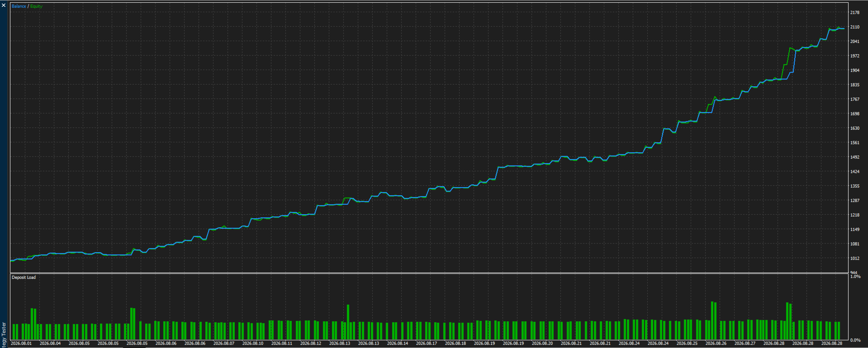Click the 2026.08.10 date label

[253, 343]
